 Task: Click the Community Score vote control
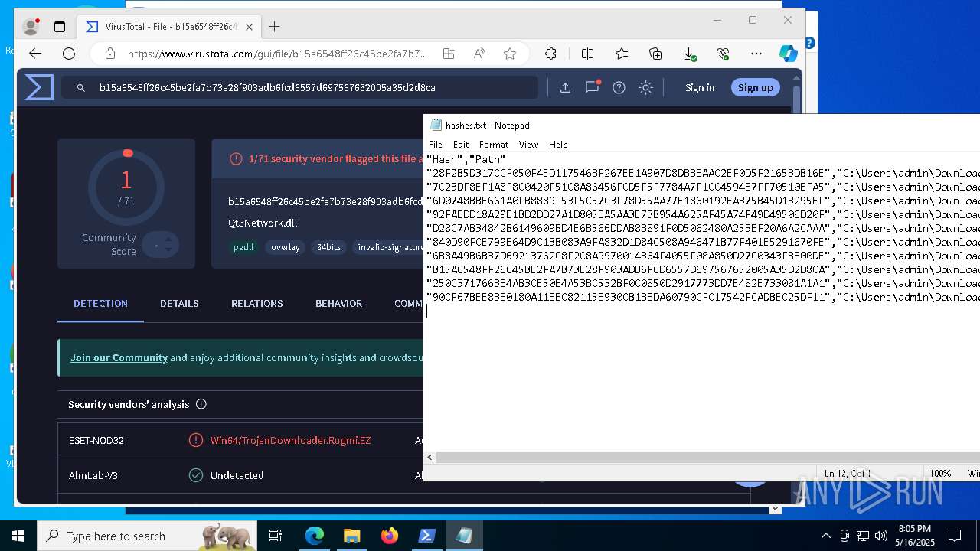161,245
